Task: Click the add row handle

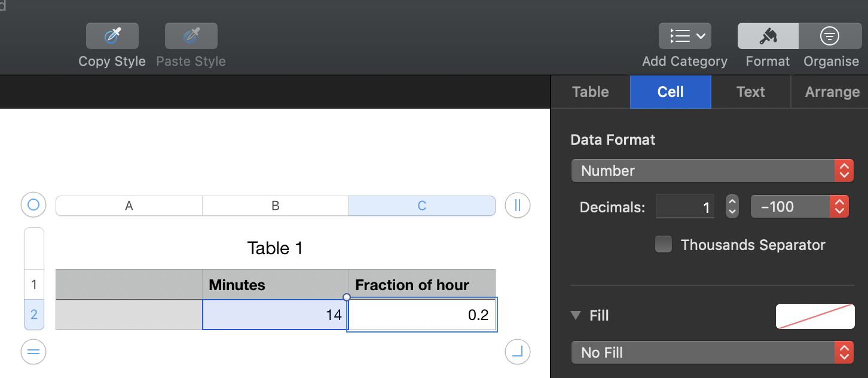Action: [33, 352]
